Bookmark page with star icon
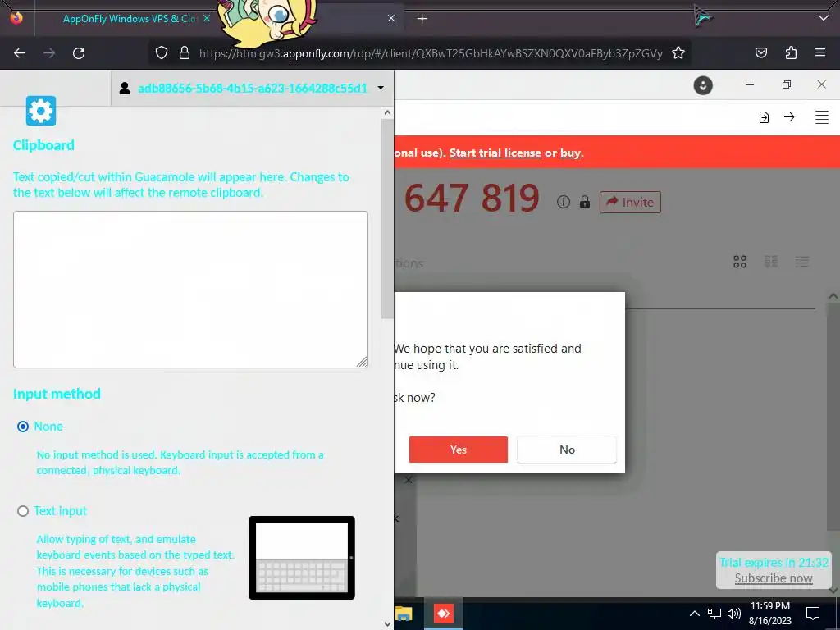This screenshot has width=840, height=630. 678,52
